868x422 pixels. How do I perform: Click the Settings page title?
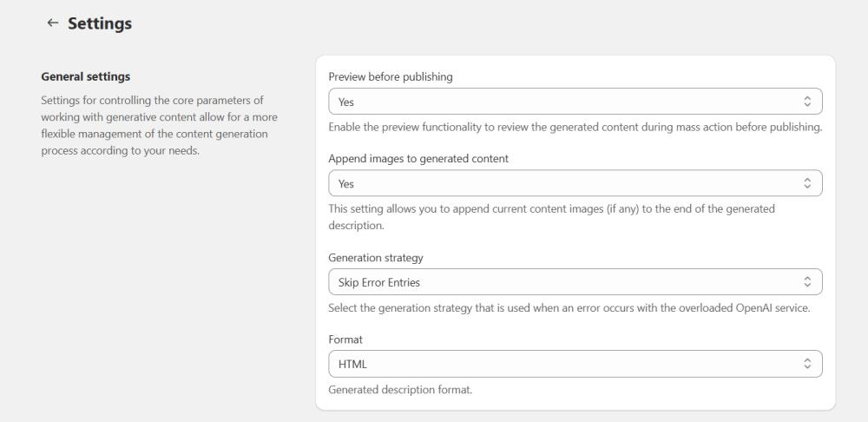click(100, 23)
